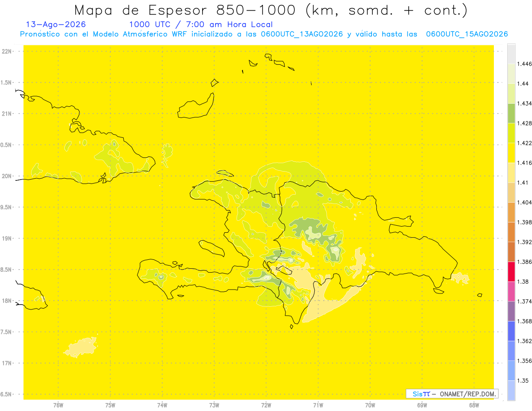Click the '22N' latitude label

[8, 51]
